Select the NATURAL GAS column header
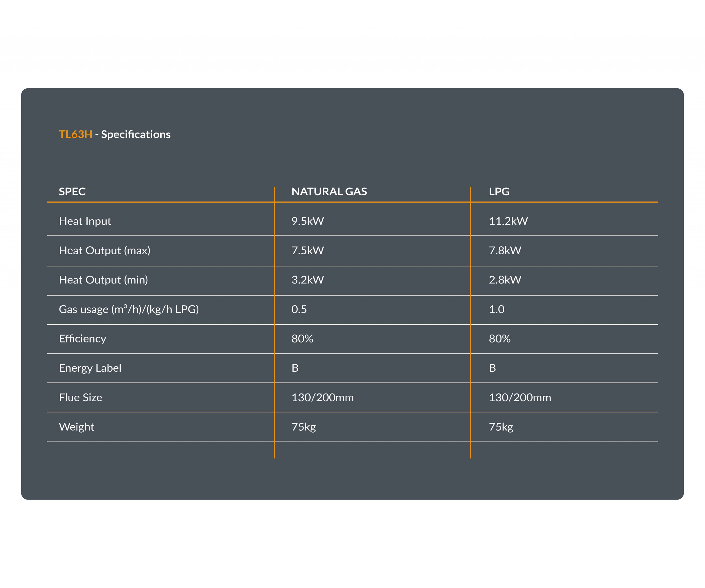705x588 pixels. (x=329, y=191)
